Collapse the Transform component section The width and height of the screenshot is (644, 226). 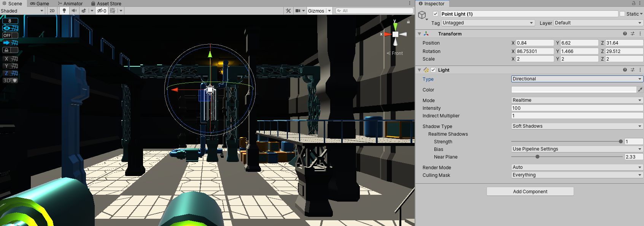[420, 34]
